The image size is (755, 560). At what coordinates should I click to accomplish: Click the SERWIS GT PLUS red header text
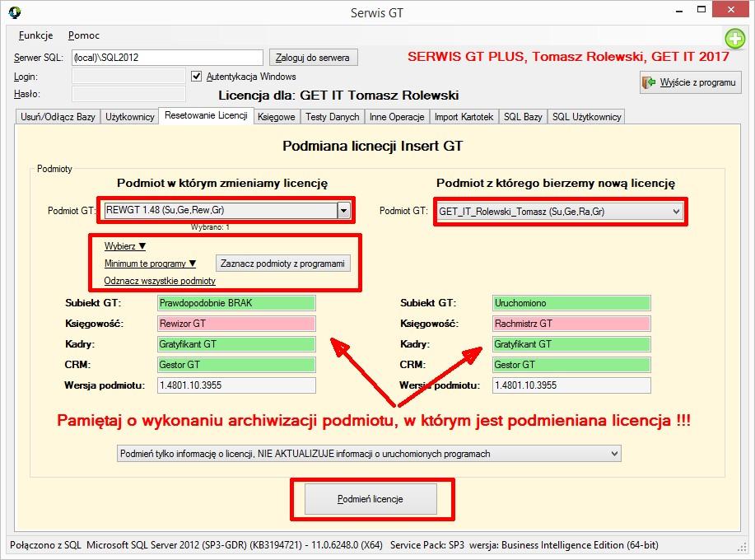[x=568, y=56]
